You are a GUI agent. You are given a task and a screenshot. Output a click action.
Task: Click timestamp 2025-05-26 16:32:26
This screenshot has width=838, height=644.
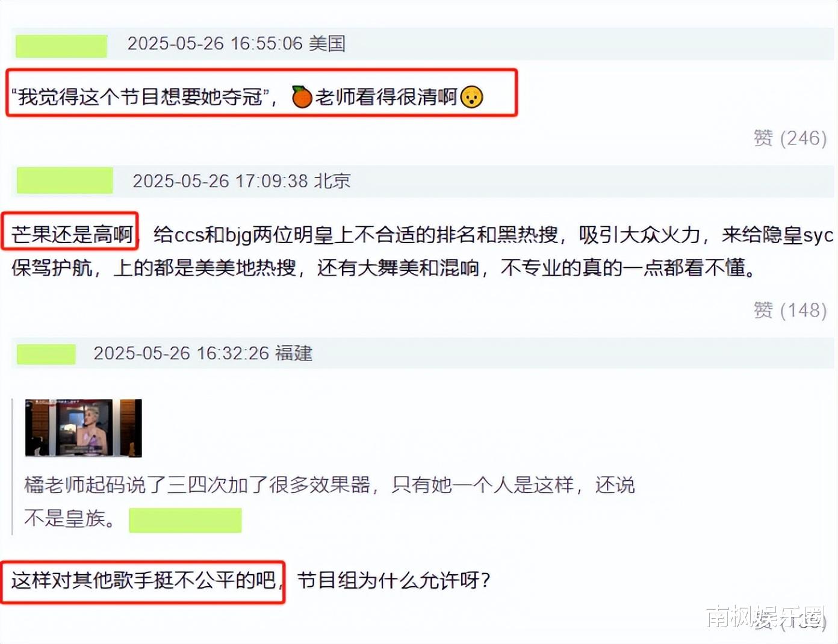tap(181, 353)
